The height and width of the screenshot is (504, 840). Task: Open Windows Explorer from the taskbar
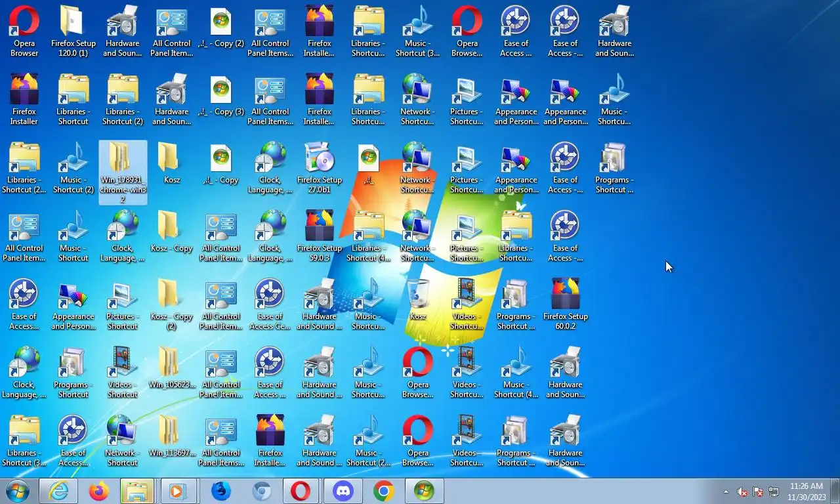(137, 491)
